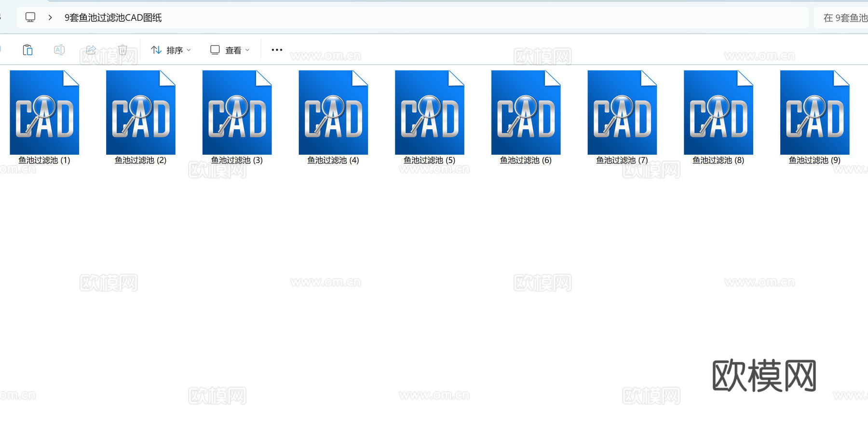This screenshot has width=868, height=448.
Task: Click the Rename icon in the toolbar
Action: (59, 50)
